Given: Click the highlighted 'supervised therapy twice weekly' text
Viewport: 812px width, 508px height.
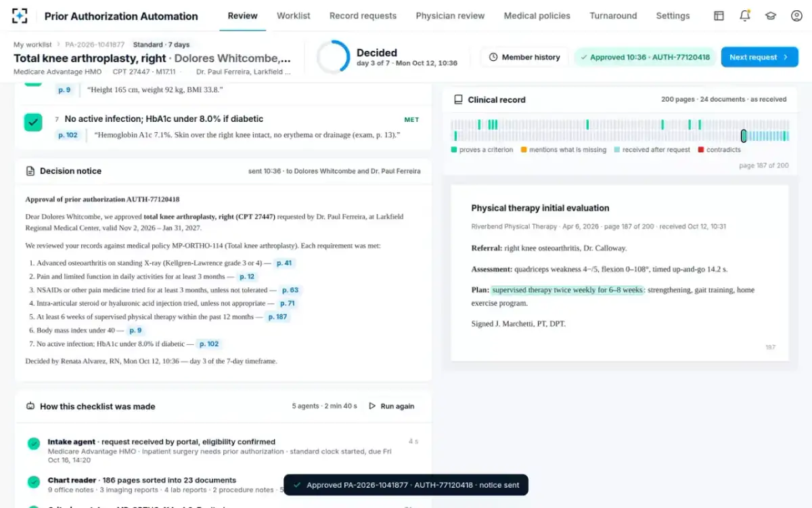Looking at the screenshot, I should coord(567,290).
